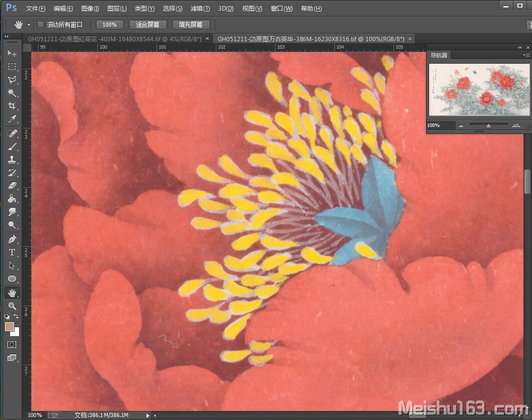Click the background color swatch
Screen dimensions: 532x420
click(16, 333)
